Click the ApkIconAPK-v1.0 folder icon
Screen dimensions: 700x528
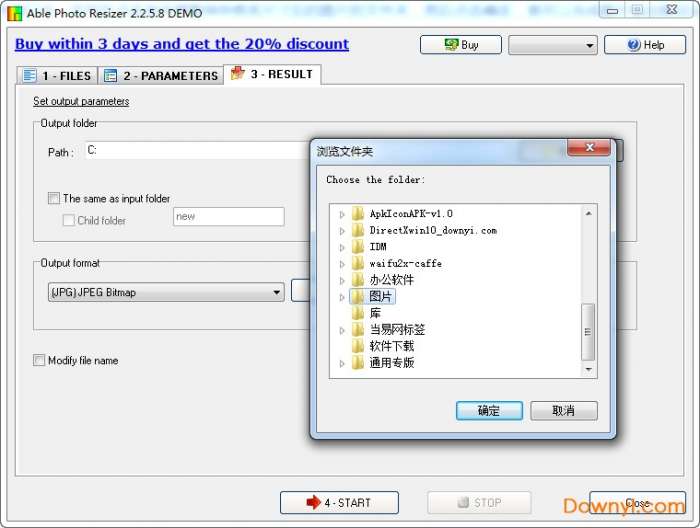point(358,214)
